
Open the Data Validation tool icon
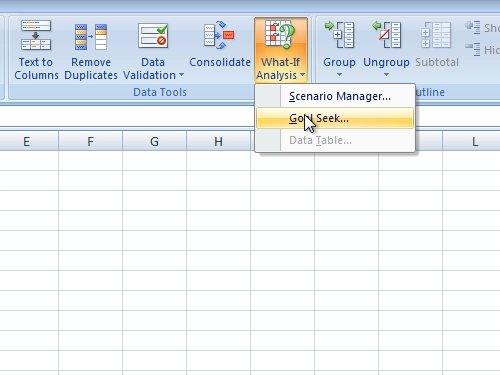pyautogui.click(x=153, y=35)
